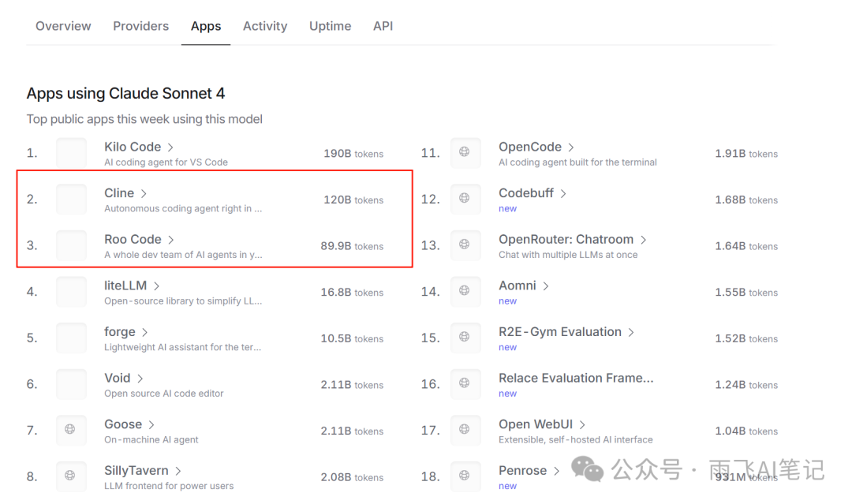Click the chevron next to SillyTavern

tap(178, 470)
